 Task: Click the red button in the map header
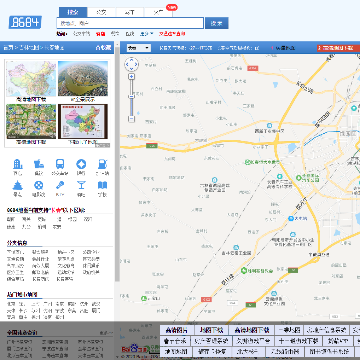pyautogui.click(x=338, y=48)
